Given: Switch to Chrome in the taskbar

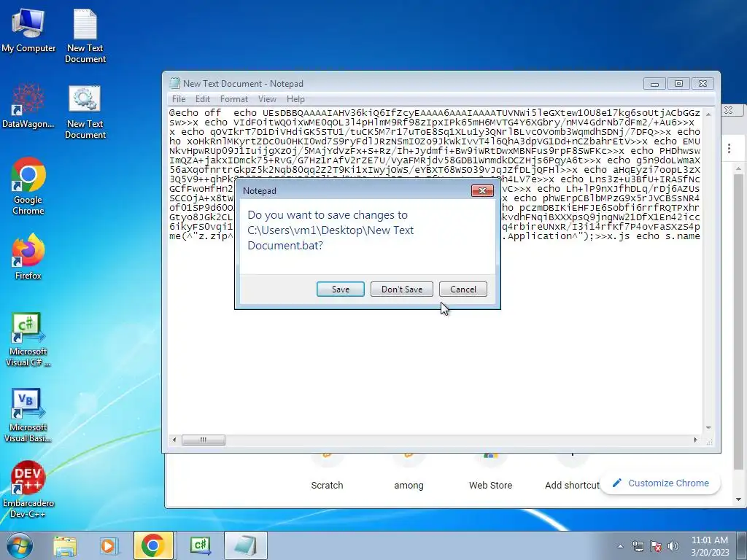Looking at the screenshot, I should [x=153, y=545].
